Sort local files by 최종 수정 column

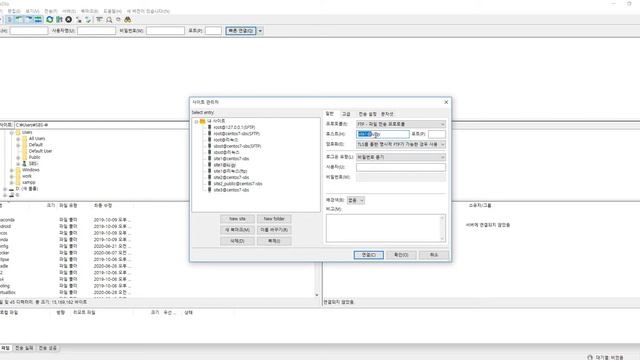[103, 206]
